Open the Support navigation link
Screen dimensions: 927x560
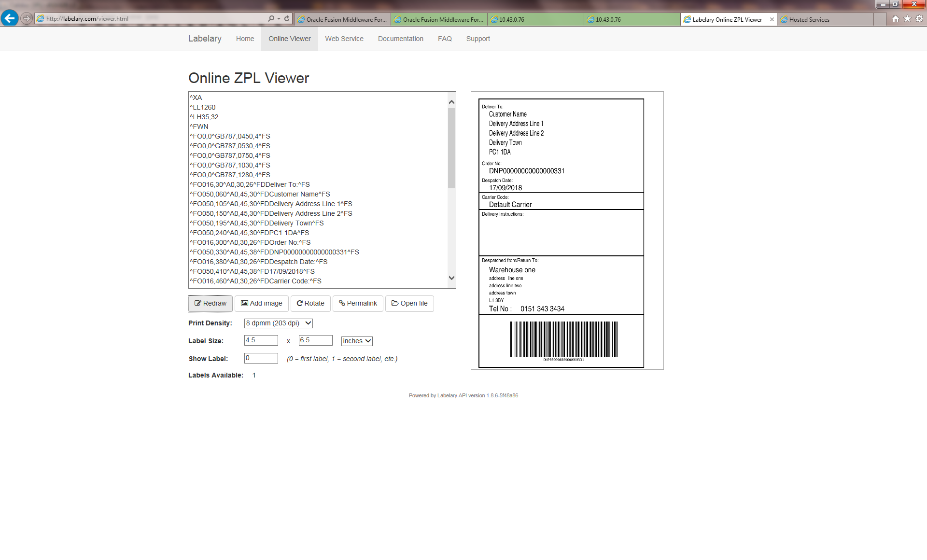pyautogui.click(x=478, y=39)
